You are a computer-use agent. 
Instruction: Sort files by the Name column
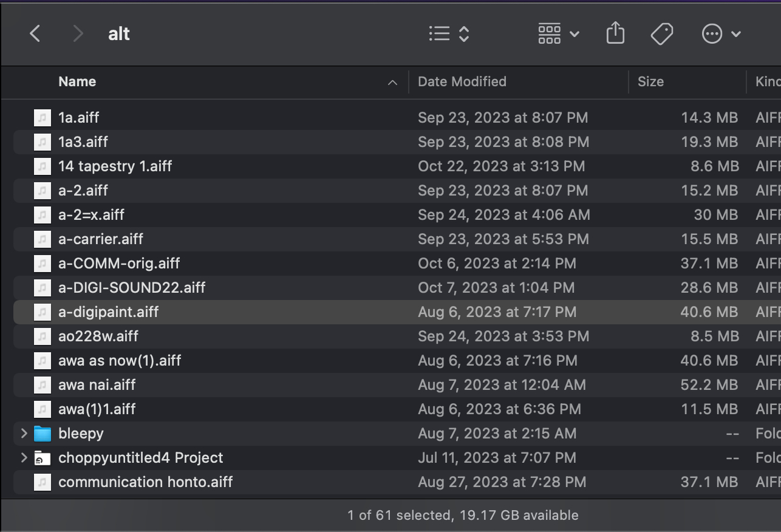click(x=77, y=82)
